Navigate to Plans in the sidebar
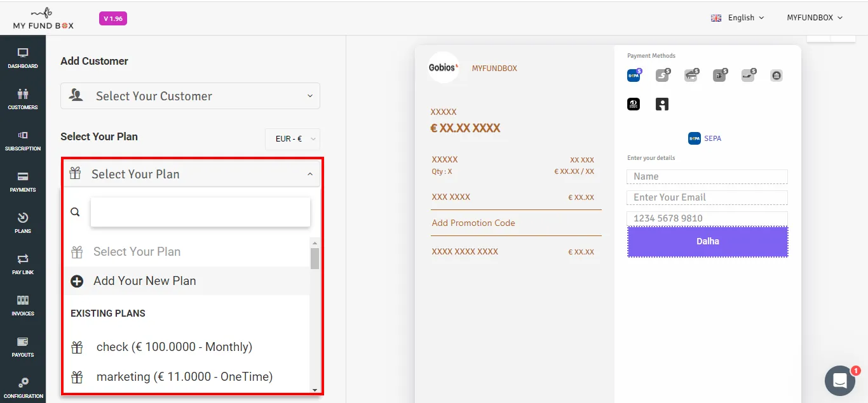 [x=23, y=223]
